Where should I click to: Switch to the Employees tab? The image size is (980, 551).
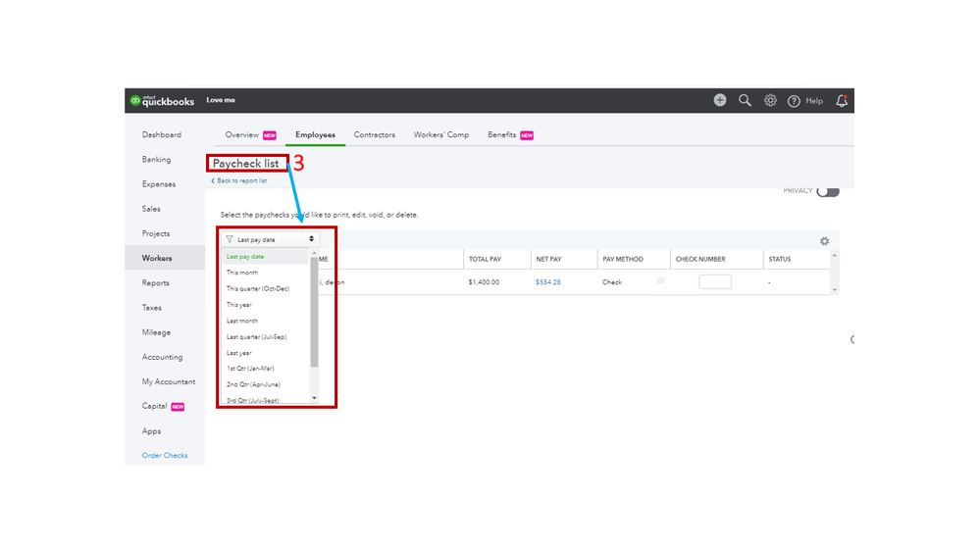315,135
